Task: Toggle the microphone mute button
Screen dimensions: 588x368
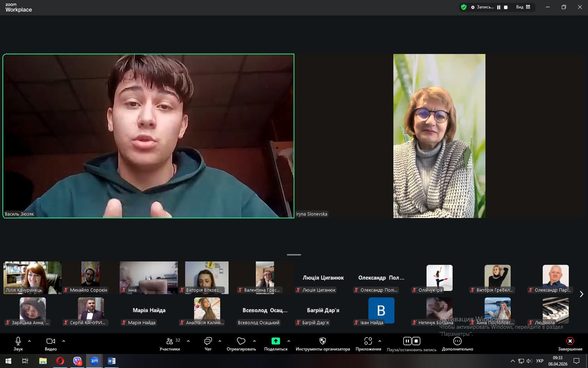Action: coord(18,341)
